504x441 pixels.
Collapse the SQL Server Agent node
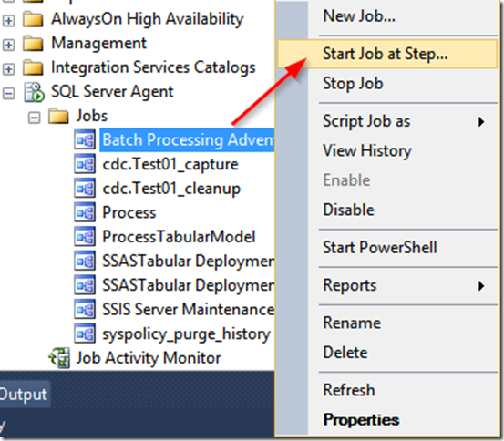coord(9,93)
